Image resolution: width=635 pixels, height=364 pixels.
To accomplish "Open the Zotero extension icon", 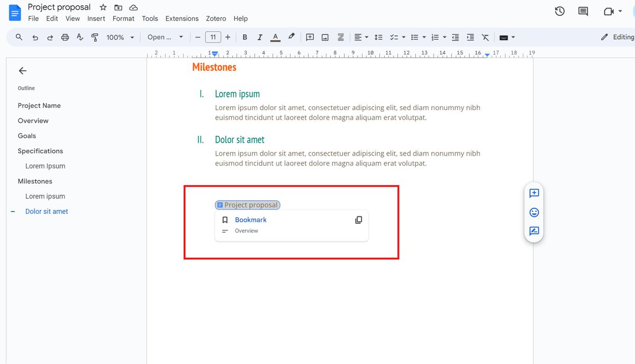I will tap(341, 37).
